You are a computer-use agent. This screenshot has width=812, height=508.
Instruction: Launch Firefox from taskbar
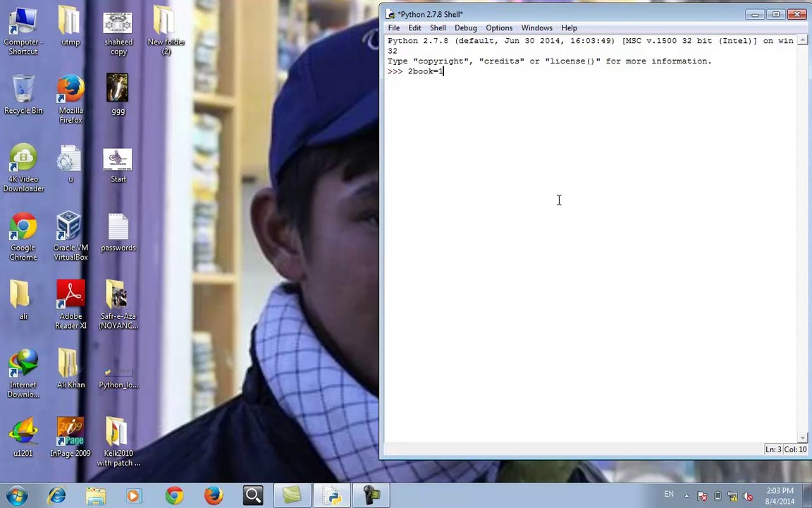tap(214, 496)
